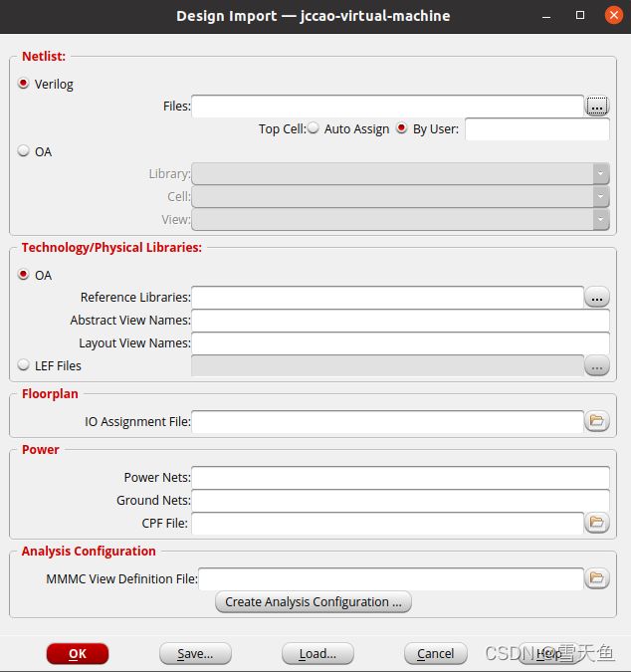Viewport: 631px width, 672px height.
Task: Choose Auto Assign top cell option
Action: coord(314,128)
